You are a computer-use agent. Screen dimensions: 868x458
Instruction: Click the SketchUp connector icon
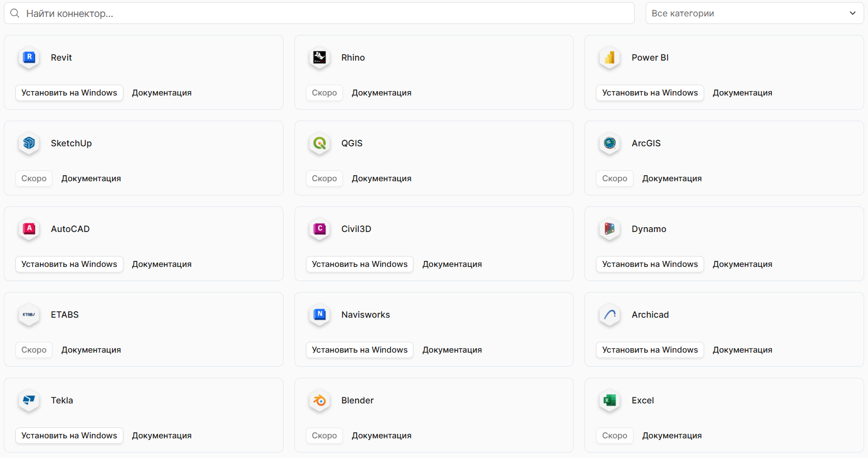point(29,143)
